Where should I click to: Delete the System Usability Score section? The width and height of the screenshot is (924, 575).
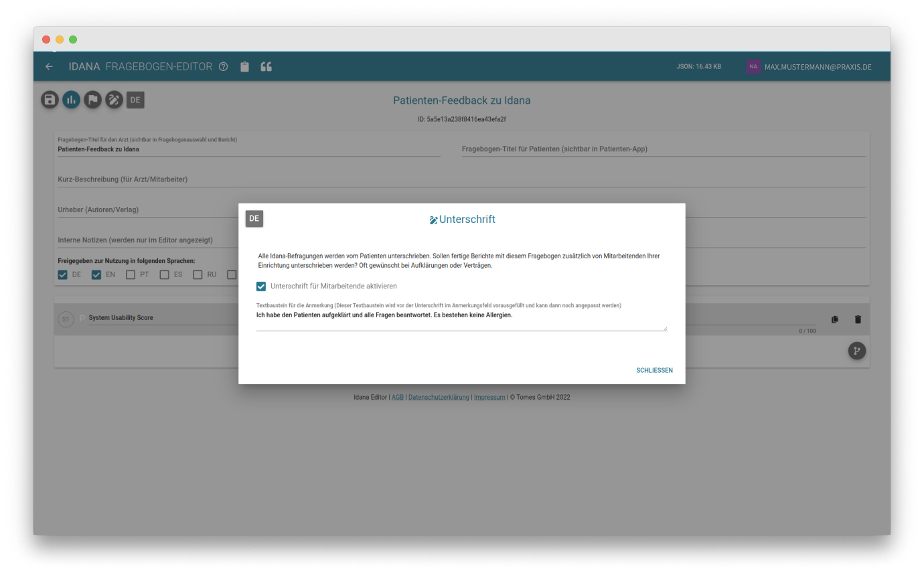coord(858,319)
